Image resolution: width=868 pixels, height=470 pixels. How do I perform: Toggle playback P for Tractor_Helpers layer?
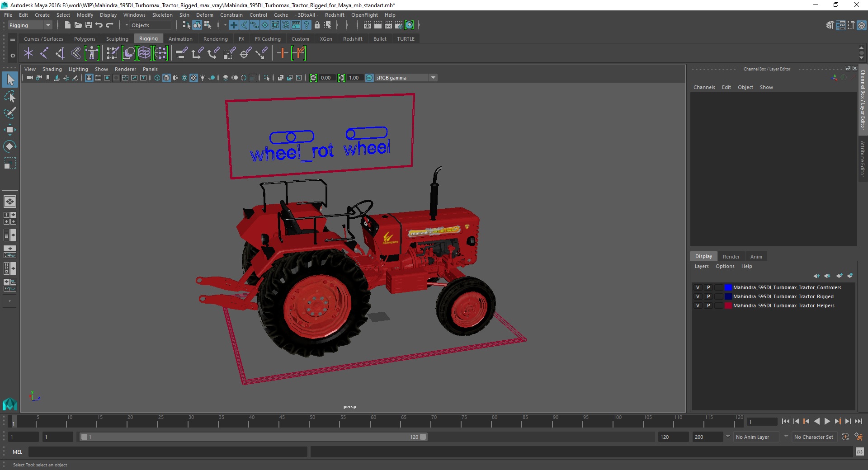[x=708, y=305]
